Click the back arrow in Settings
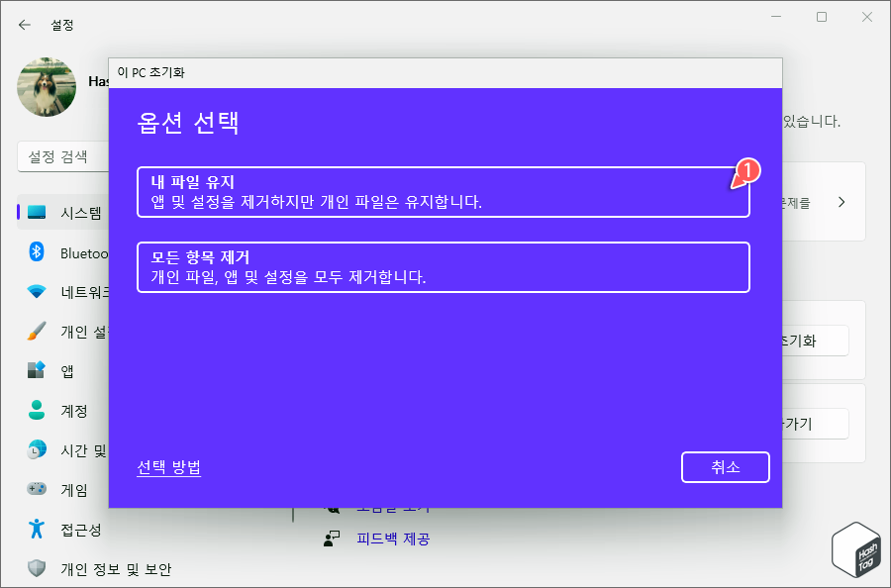The width and height of the screenshot is (891, 588). (x=24, y=24)
